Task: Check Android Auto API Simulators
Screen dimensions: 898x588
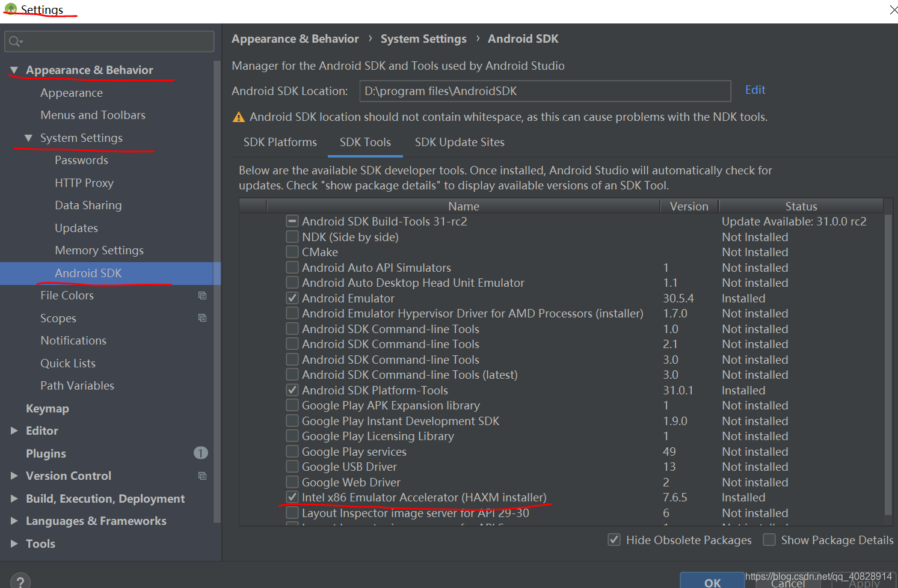Action: pyautogui.click(x=292, y=268)
